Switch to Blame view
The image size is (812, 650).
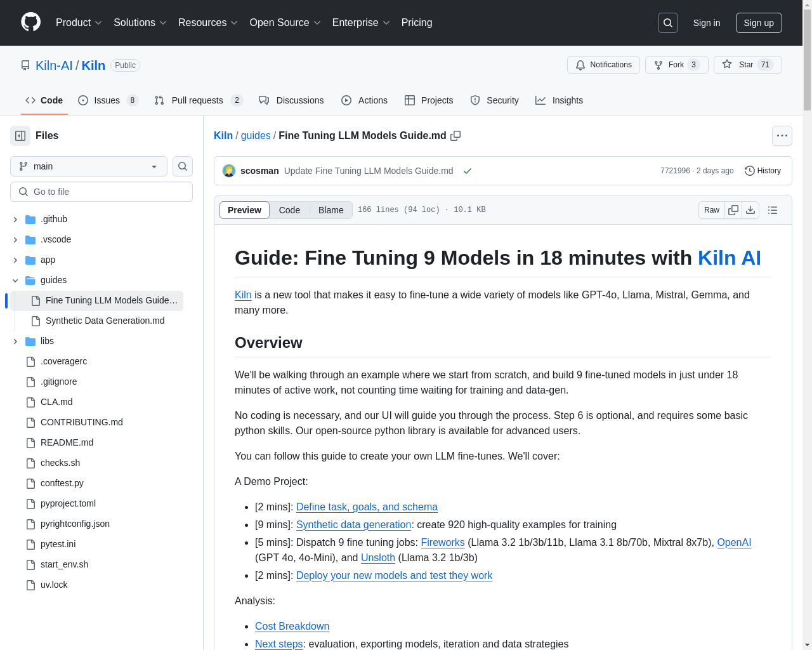pos(331,210)
